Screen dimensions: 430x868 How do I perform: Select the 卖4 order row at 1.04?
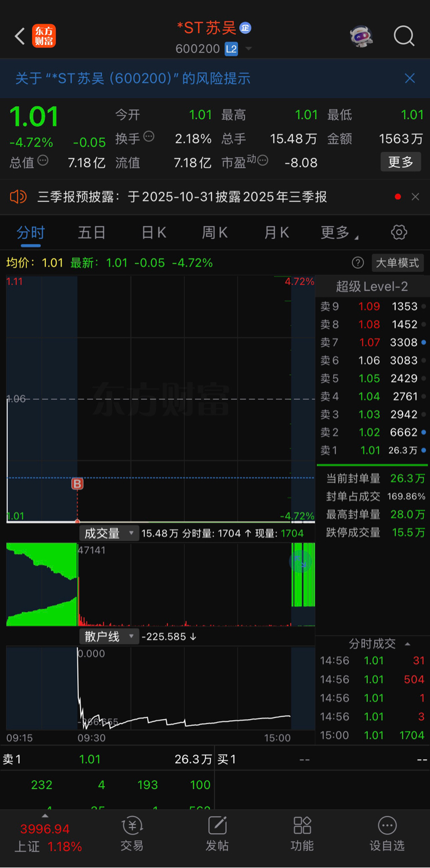[x=372, y=396]
